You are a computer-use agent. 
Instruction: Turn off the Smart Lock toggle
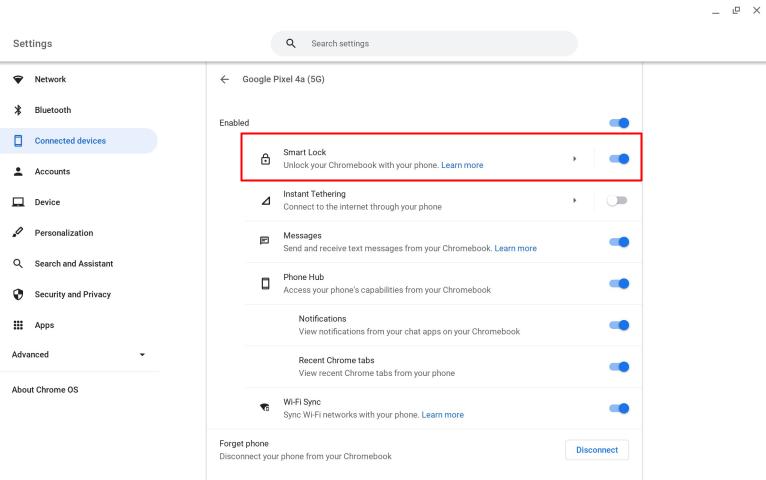point(619,159)
